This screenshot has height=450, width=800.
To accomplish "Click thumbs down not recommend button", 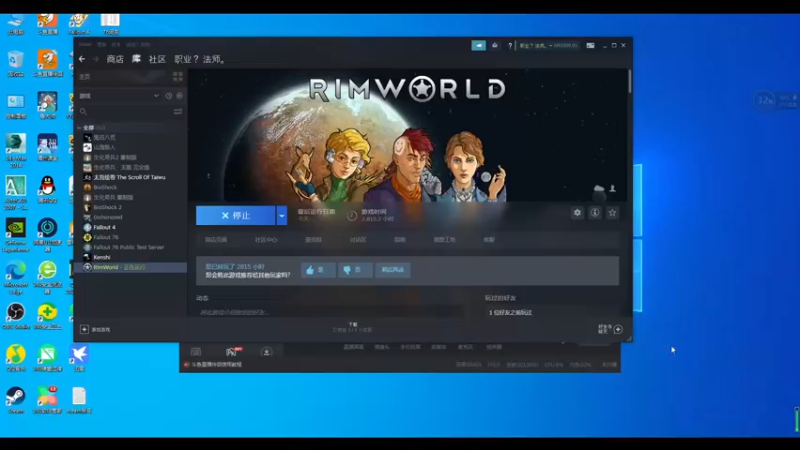I will tap(355, 270).
